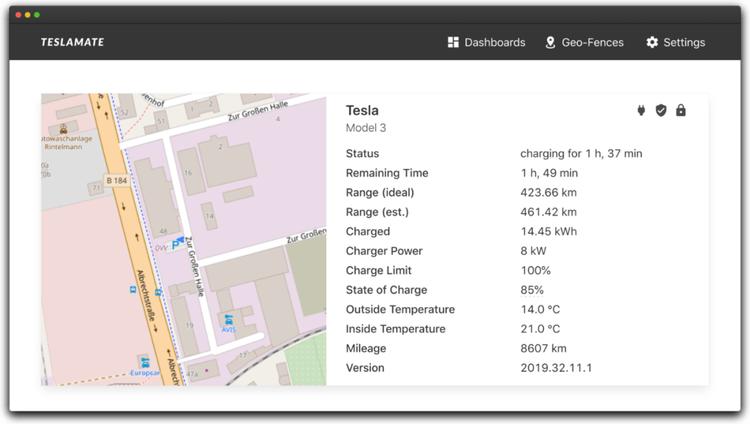The width and height of the screenshot is (750, 424).
Task: Click the TeslaMate logo
Action: 72,42
